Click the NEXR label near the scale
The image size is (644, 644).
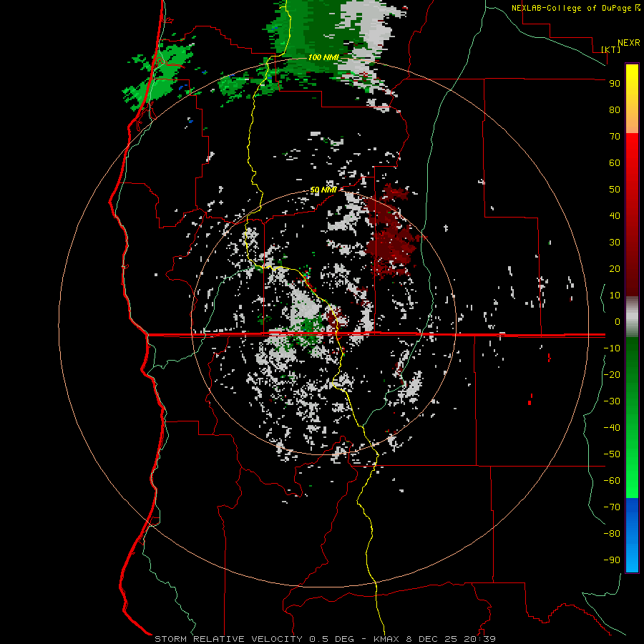[629, 43]
